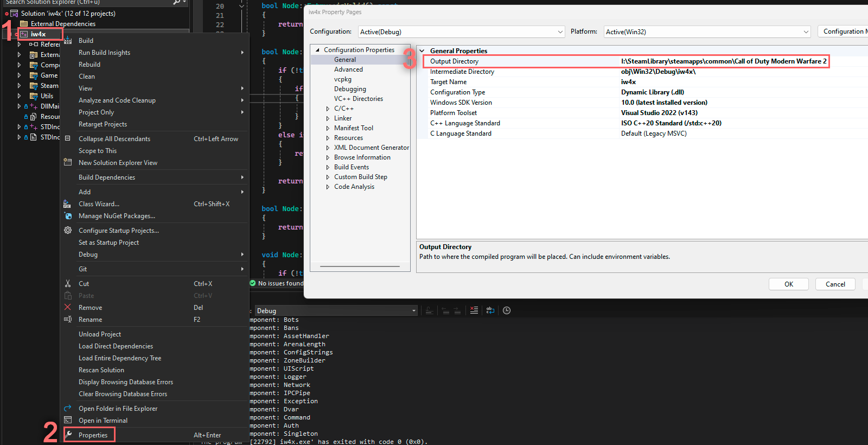This screenshot has width=868, height=445.
Task: Open the Build Dependencies submenu
Action: (154, 177)
